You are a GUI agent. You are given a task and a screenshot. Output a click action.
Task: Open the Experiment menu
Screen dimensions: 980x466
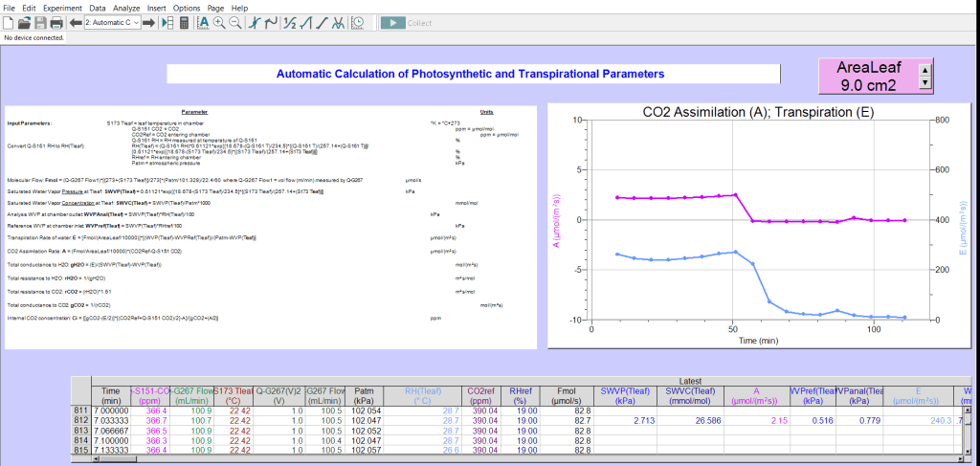62,8
